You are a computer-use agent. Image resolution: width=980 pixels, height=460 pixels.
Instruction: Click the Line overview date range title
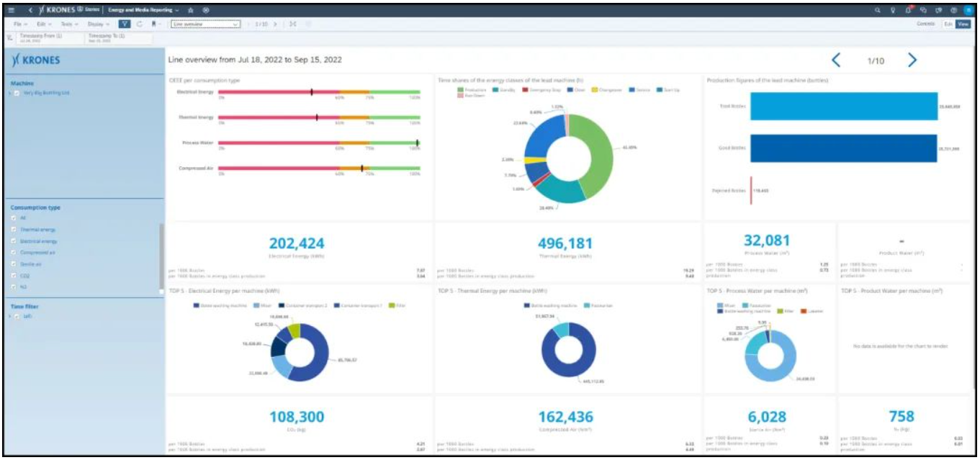(x=255, y=60)
